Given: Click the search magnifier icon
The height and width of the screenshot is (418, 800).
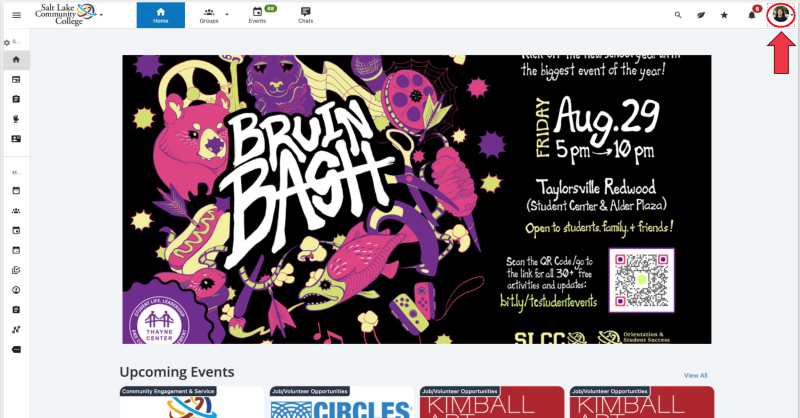Looking at the screenshot, I should pos(678,15).
